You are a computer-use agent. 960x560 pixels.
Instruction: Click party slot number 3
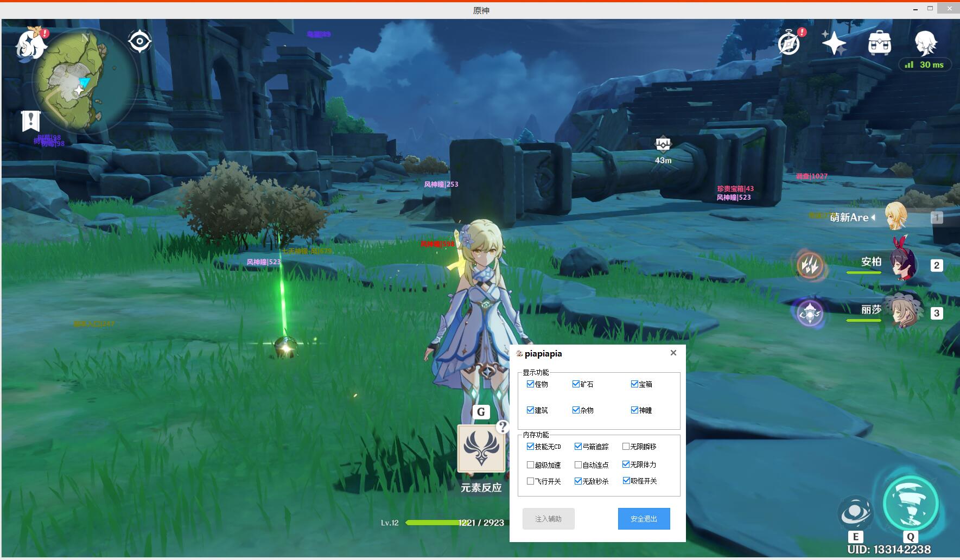pos(937,313)
